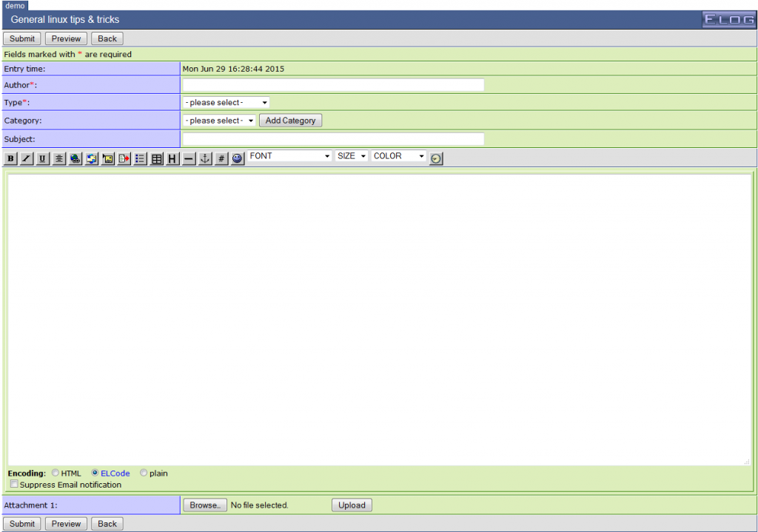Add a smiley emoticon

[238, 158]
